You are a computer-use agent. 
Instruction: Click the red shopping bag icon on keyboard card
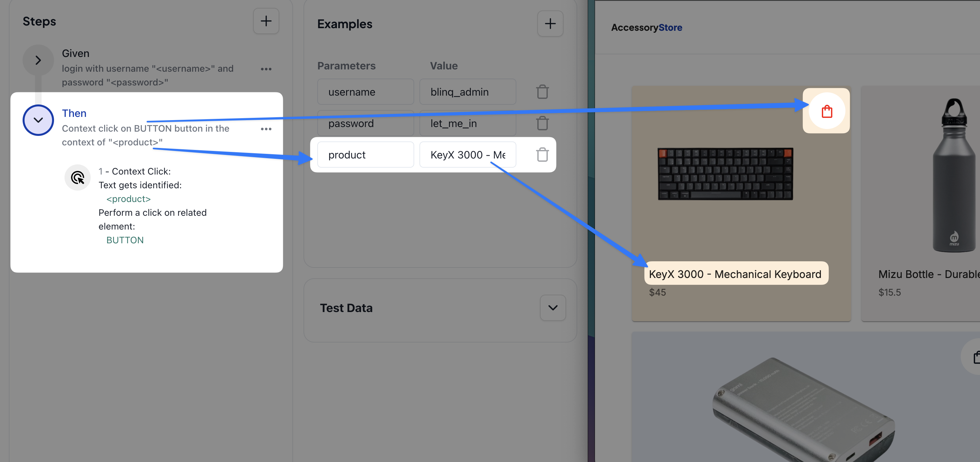tap(826, 112)
